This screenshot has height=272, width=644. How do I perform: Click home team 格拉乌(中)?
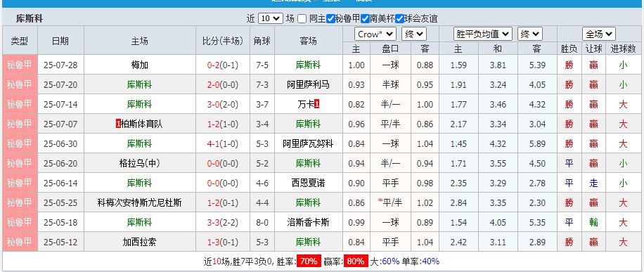(x=140, y=164)
